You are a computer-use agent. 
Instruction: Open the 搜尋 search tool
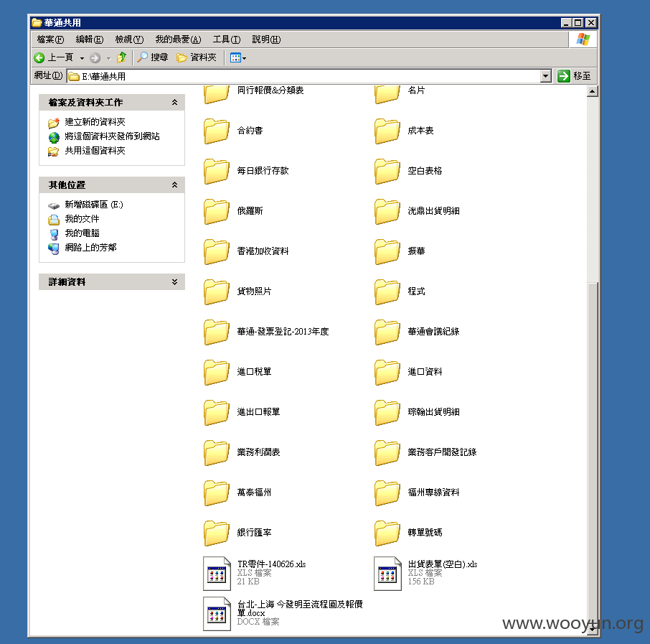click(153, 57)
